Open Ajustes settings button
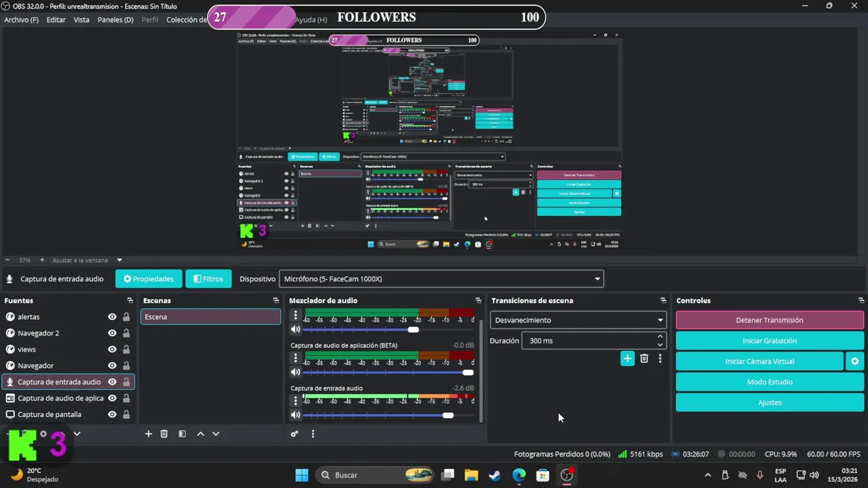 coord(769,403)
